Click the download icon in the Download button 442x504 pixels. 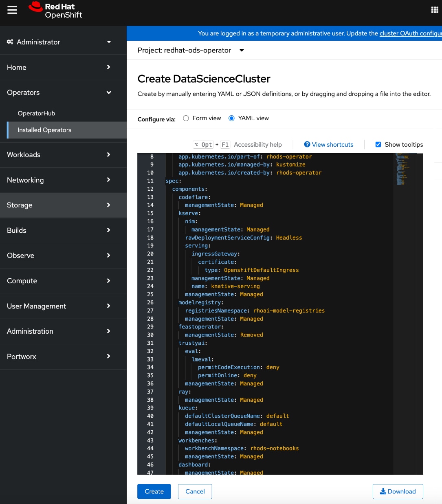pos(383,491)
